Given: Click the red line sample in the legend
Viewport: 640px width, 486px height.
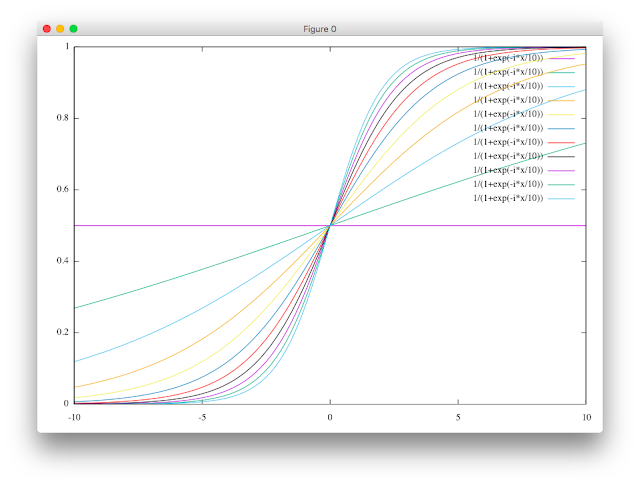Looking at the screenshot, I should 561,142.
